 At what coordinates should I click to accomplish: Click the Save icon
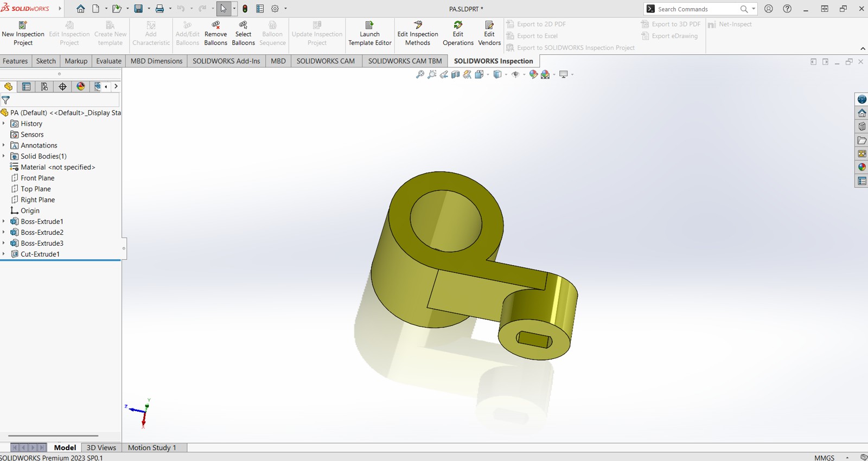click(138, 9)
